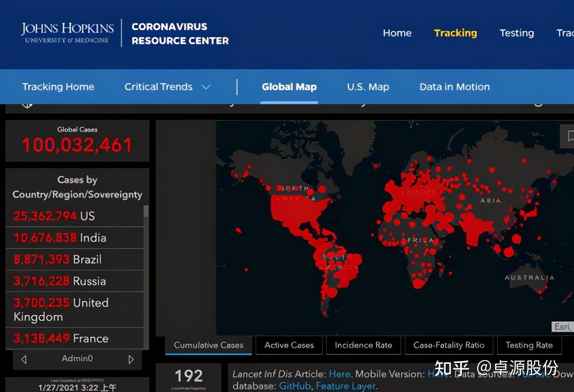The width and height of the screenshot is (574, 392).
Task: Switch to the U.S. Map tab
Action: coord(368,87)
